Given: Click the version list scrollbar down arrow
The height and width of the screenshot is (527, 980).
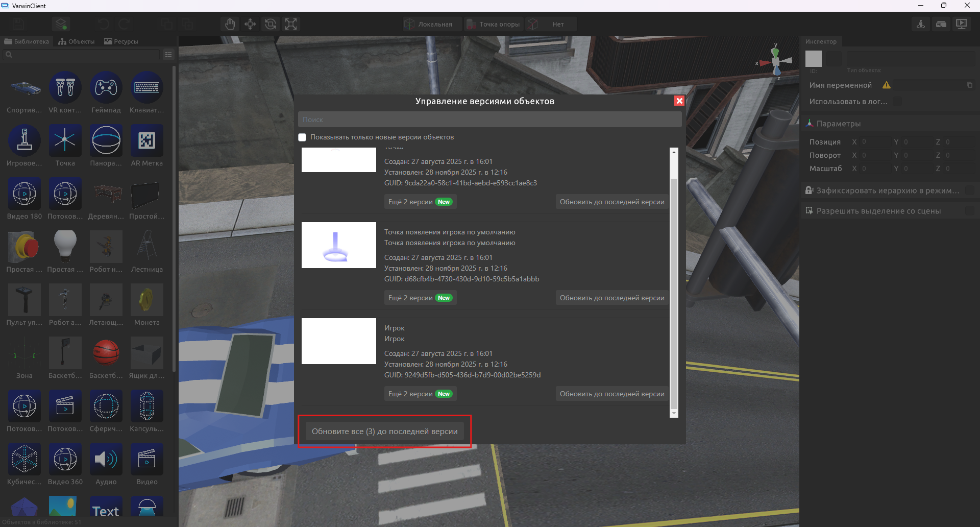Looking at the screenshot, I should tap(674, 413).
